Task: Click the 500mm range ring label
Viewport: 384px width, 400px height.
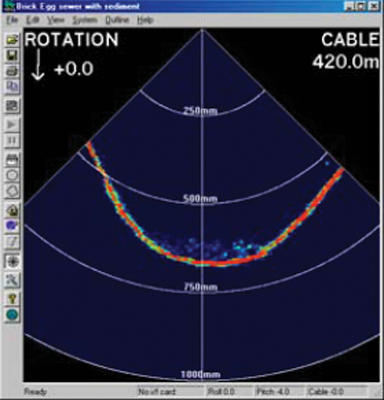Action: [200, 199]
